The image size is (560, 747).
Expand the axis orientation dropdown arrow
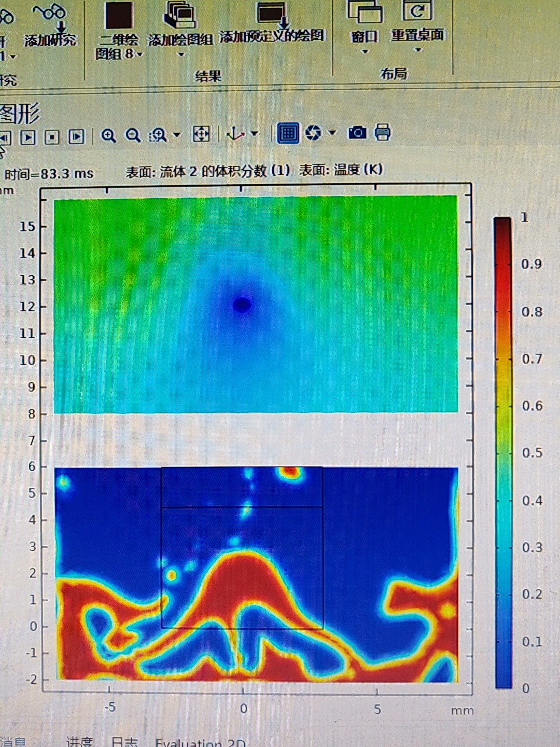pos(254,134)
